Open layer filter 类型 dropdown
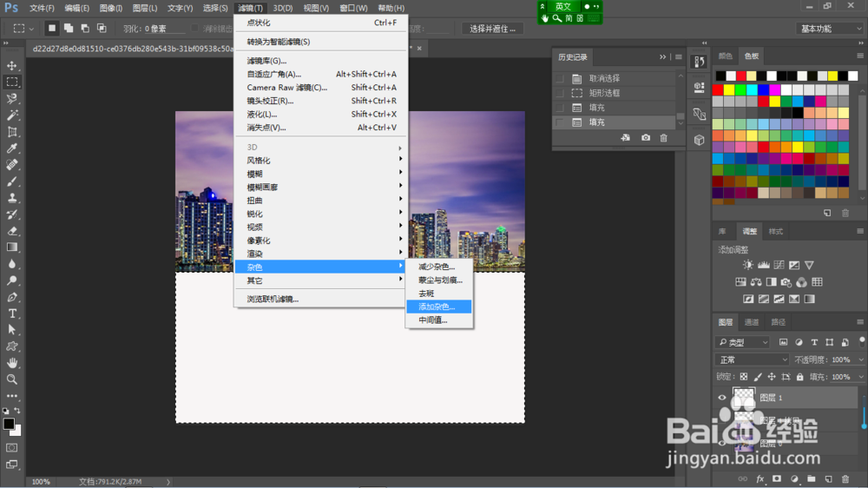Screen dimensions: 868x488 coord(743,342)
